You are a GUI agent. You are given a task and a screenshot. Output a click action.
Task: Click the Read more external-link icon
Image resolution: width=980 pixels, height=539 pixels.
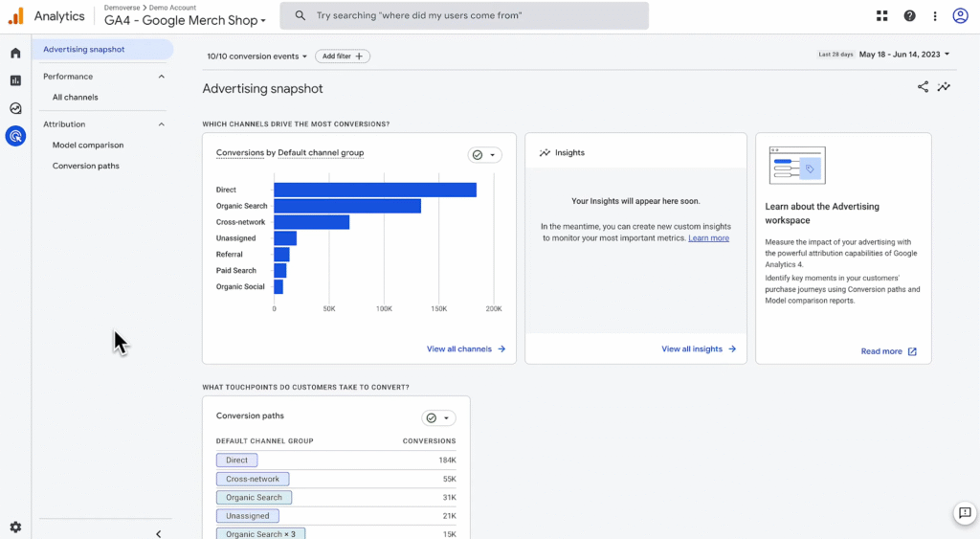click(912, 351)
